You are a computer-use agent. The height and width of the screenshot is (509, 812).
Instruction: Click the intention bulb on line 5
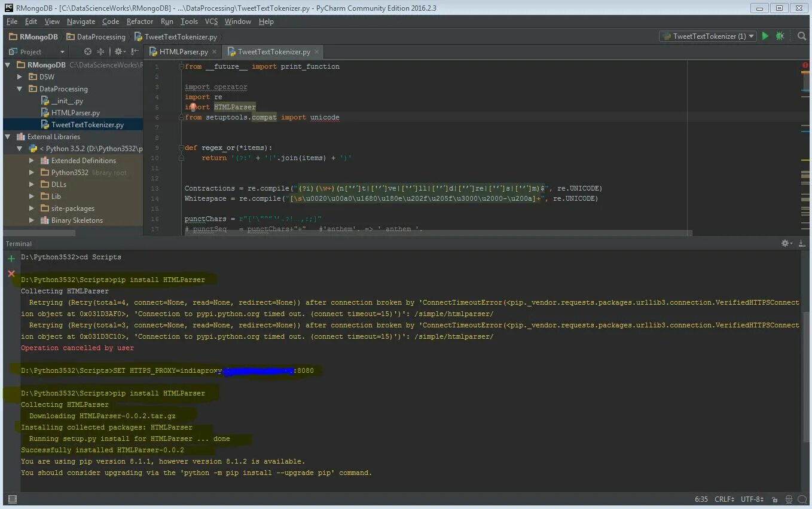[x=193, y=107]
